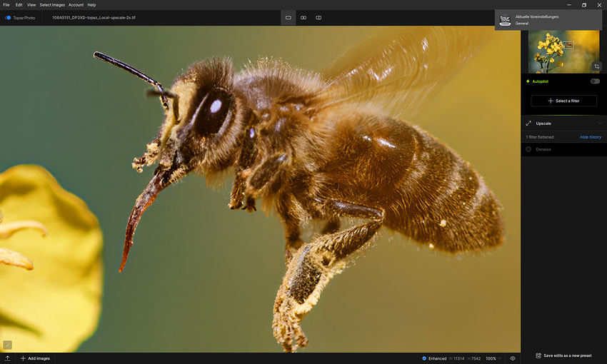The width and height of the screenshot is (607, 364).
Task: Click the viewport rectangle in navigator thumbnail
Action: coord(568,45)
